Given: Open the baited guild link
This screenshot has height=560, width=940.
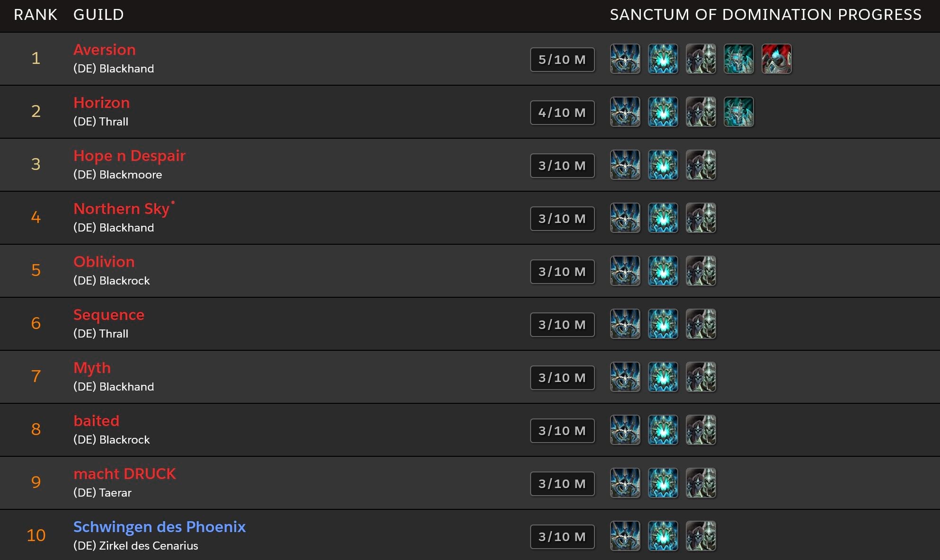Looking at the screenshot, I should click(97, 421).
